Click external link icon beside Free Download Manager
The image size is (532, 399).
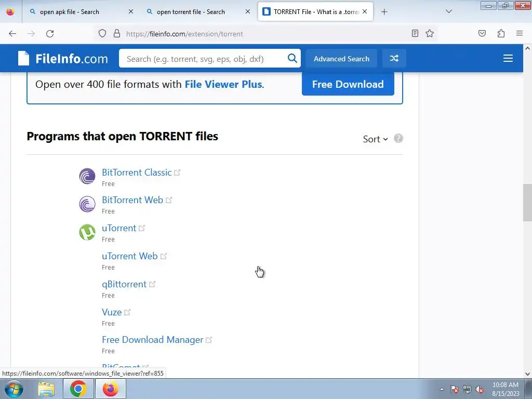point(209,340)
